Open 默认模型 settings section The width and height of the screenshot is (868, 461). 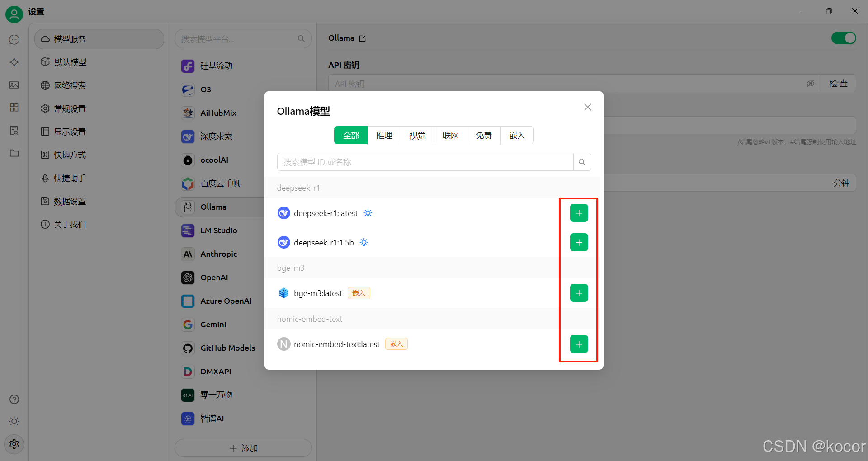(x=99, y=62)
